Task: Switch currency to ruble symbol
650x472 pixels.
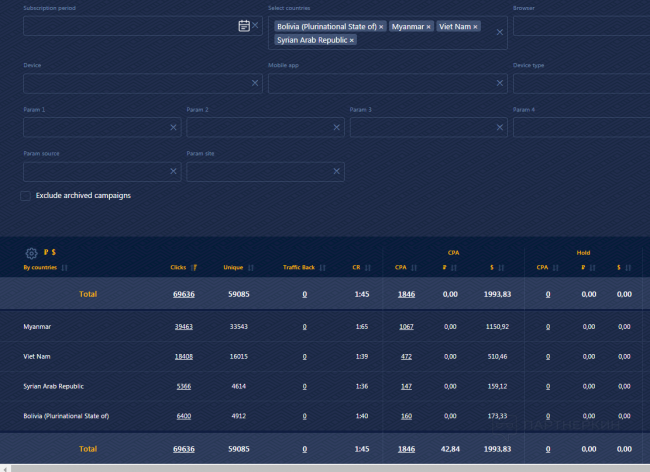Action: point(45,253)
